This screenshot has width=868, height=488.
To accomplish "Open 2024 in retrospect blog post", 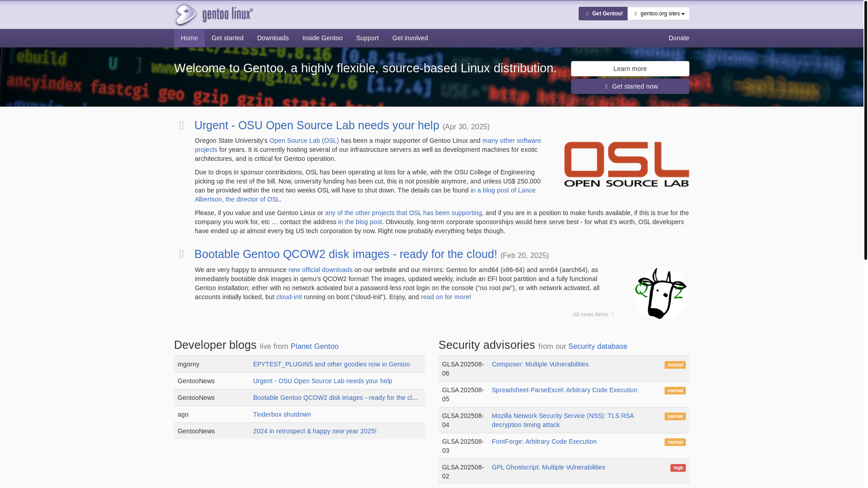I will (315, 431).
